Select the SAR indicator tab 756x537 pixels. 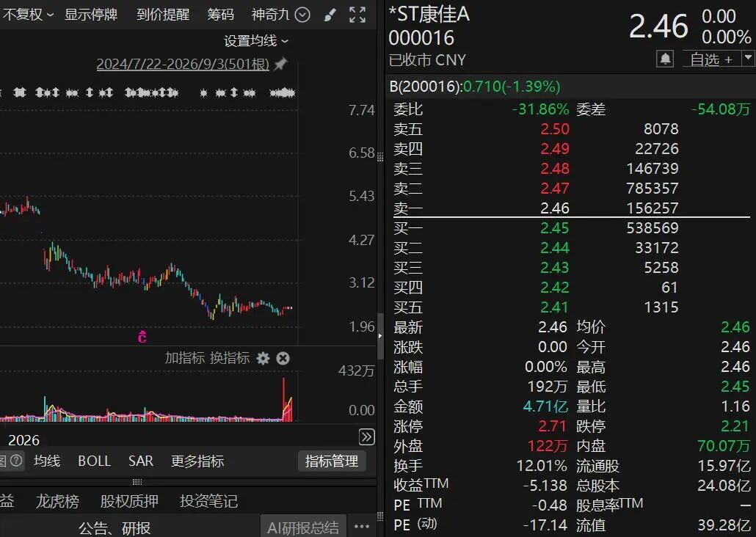point(141,461)
